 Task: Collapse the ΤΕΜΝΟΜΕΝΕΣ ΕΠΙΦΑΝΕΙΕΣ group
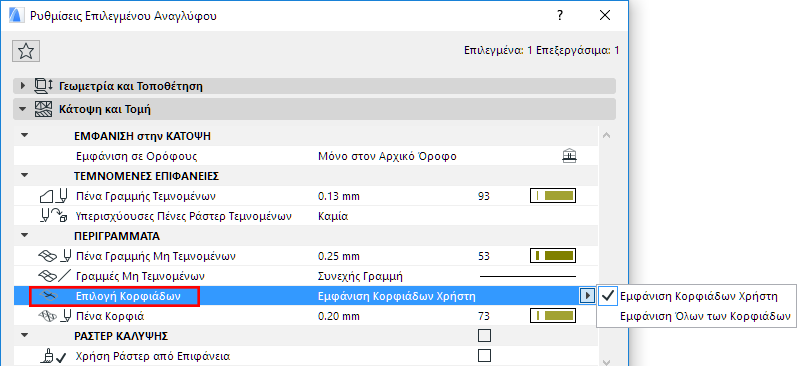pyautogui.click(x=25, y=176)
